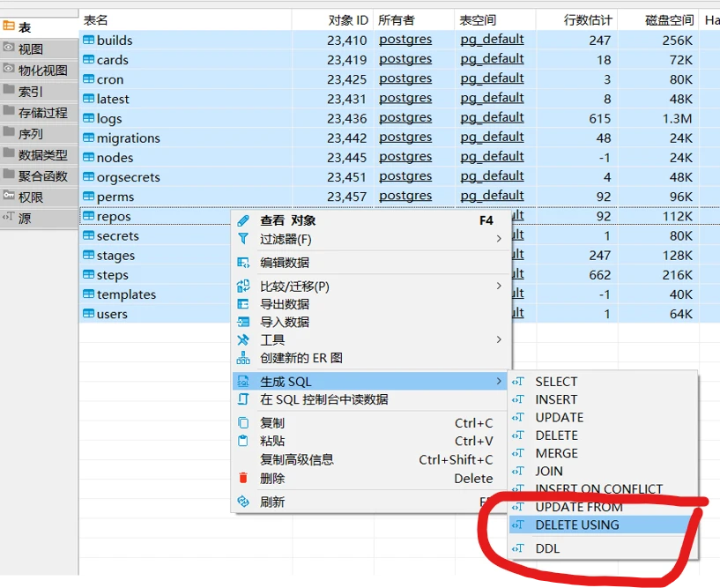Sort by 所有者 column header
Image resolution: width=720 pixels, height=588 pixels.
pyautogui.click(x=413, y=20)
